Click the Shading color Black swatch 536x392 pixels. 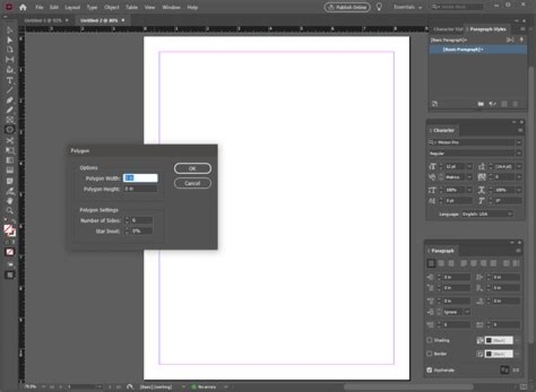tap(499, 341)
